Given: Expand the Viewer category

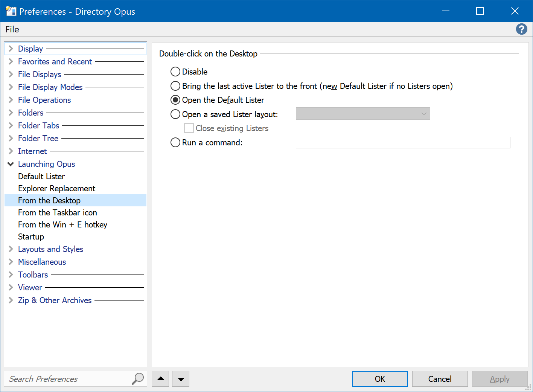Looking at the screenshot, I should (x=11, y=287).
